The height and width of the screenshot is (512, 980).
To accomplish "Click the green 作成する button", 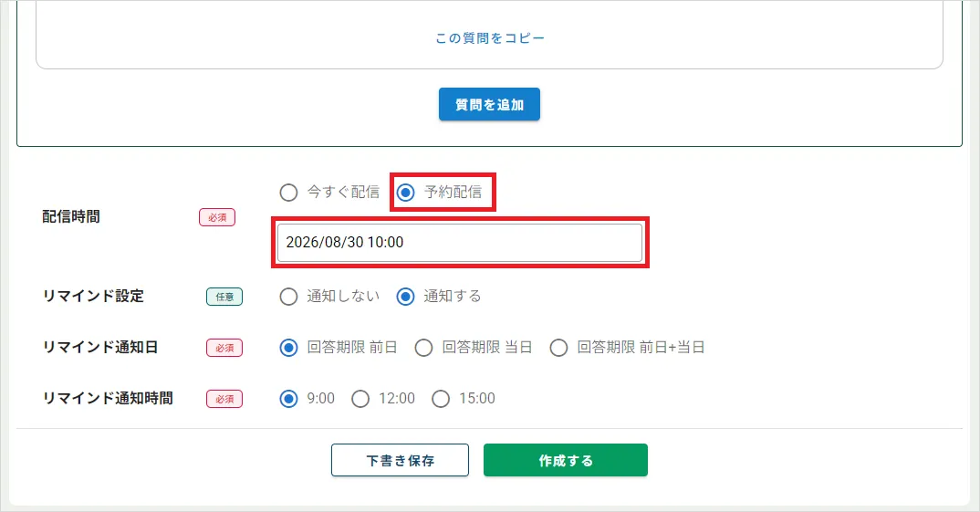I will [566, 460].
